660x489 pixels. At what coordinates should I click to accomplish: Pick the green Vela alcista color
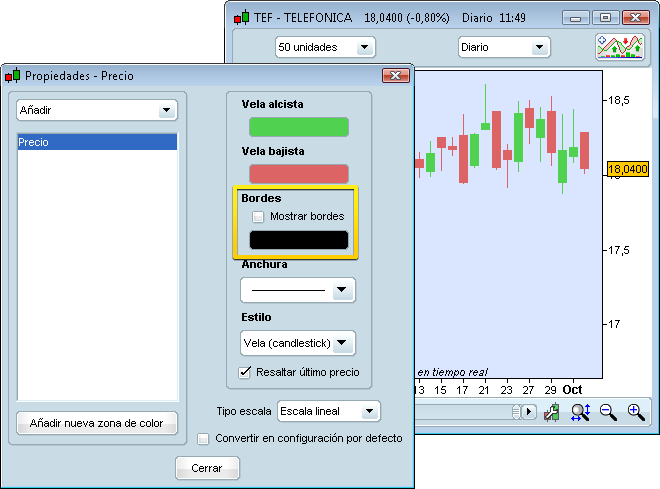coord(299,127)
